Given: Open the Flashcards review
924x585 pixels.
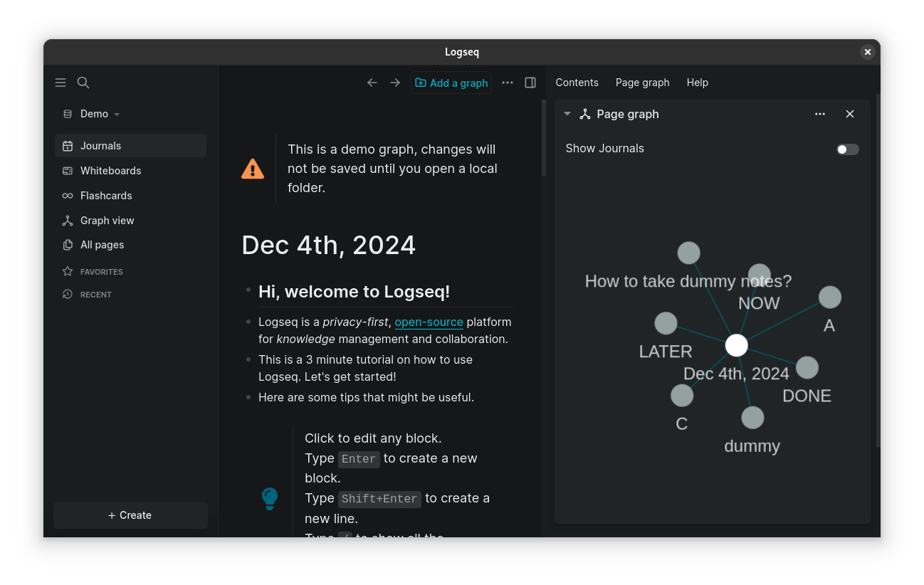Looking at the screenshot, I should pyautogui.click(x=106, y=195).
